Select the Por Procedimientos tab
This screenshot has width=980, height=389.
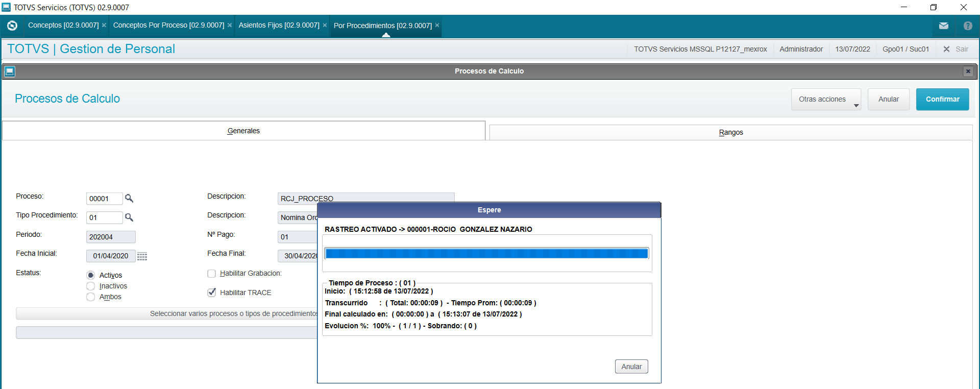point(382,26)
